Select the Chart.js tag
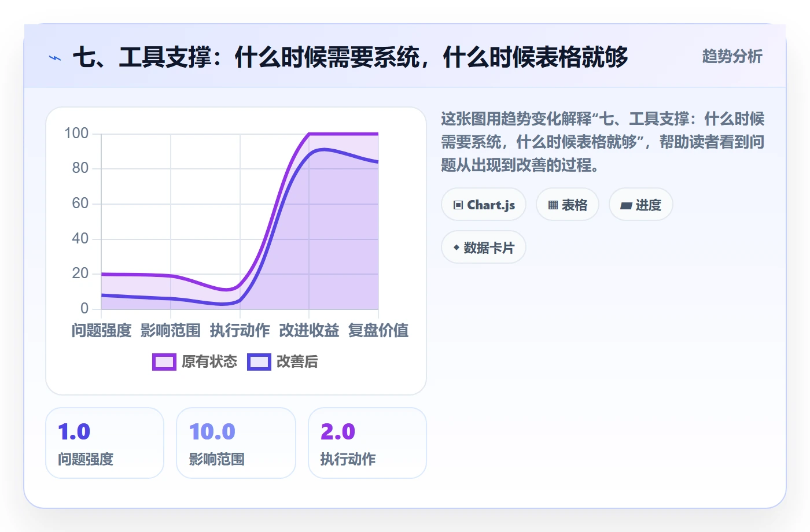 tap(484, 205)
